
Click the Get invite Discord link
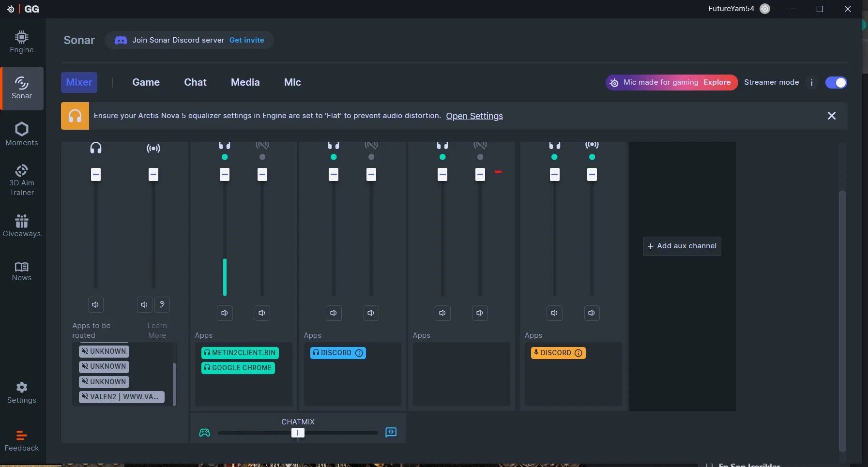247,40
